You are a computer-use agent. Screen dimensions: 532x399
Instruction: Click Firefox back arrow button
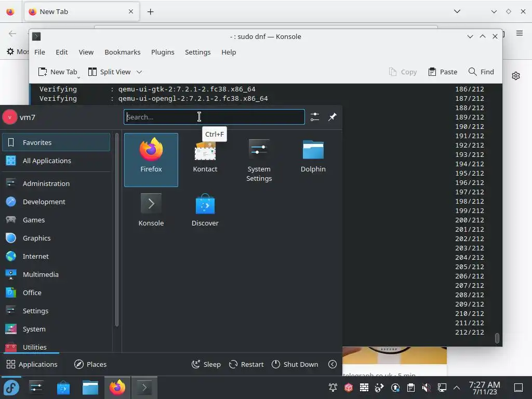12,33
